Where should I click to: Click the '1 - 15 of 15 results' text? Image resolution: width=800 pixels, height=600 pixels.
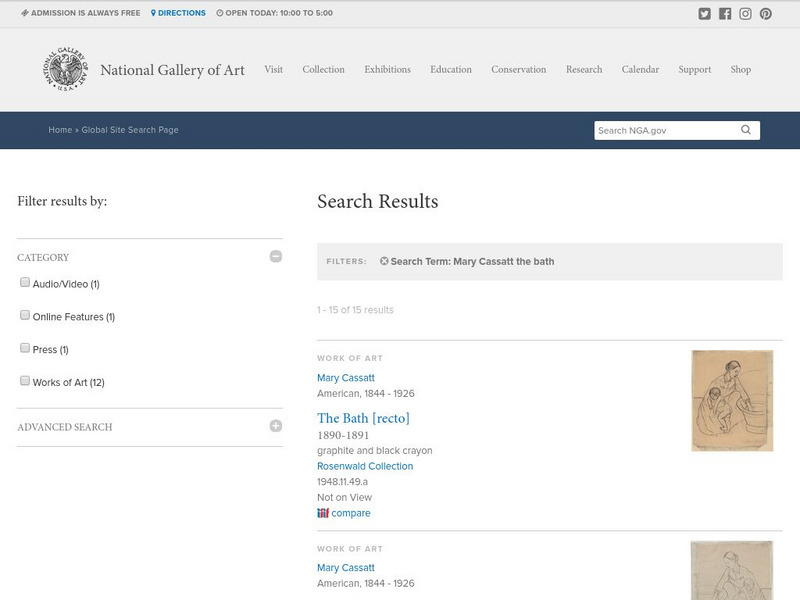click(355, 310)
